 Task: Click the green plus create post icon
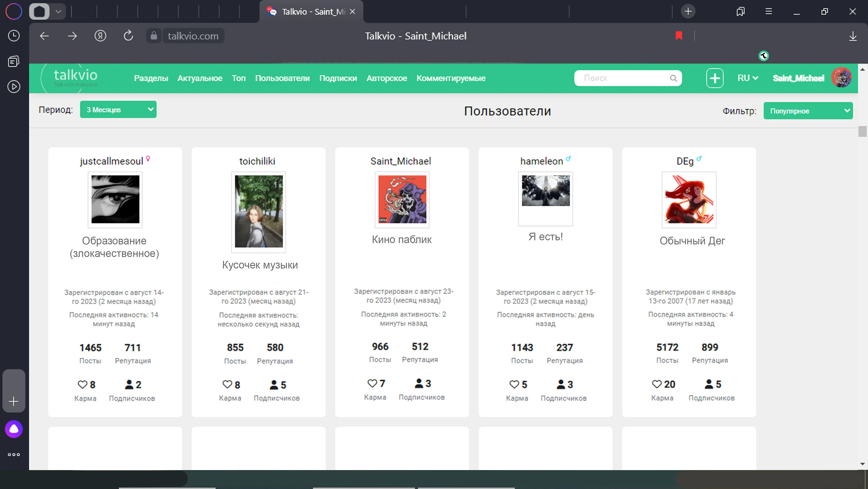click(715, 78)
